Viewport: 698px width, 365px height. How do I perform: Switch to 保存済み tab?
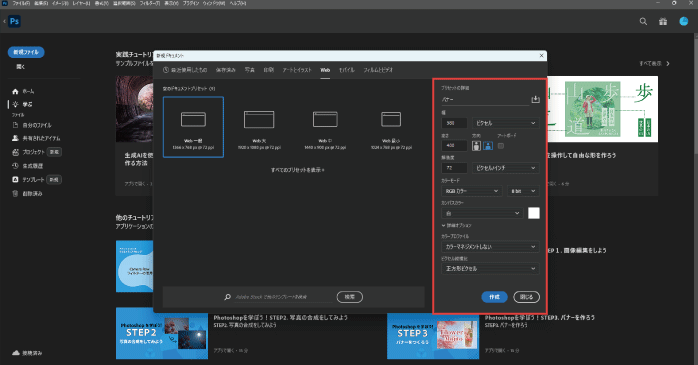coord(226,70)
